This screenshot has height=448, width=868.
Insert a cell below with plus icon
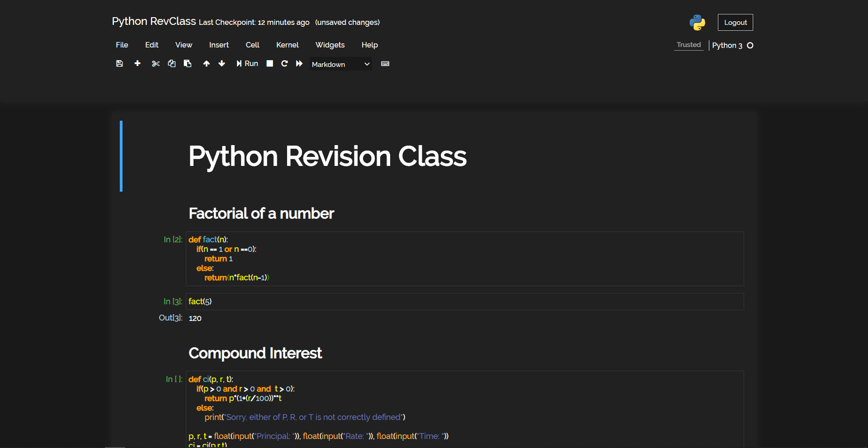pyautogui.click(x=137, y=64)
